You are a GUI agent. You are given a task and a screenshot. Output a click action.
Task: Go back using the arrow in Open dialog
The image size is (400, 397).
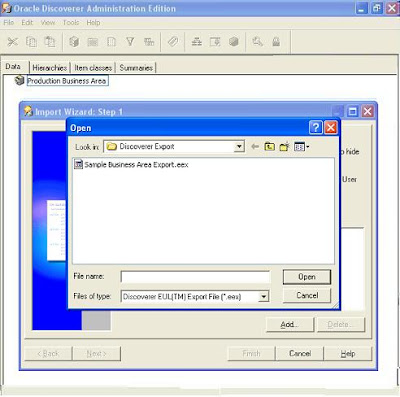click(255, 147)
